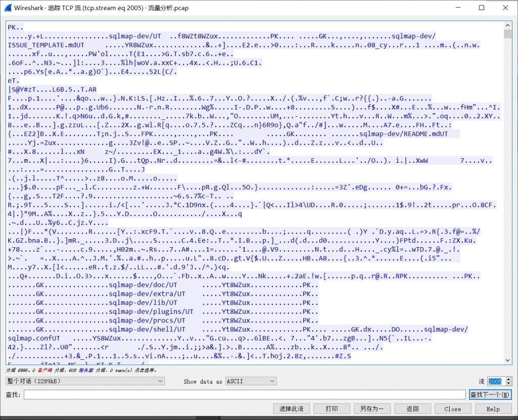Click the stream content scrollbar down arrow
Viewport: 518px width, 420px height.
[508, 360]
